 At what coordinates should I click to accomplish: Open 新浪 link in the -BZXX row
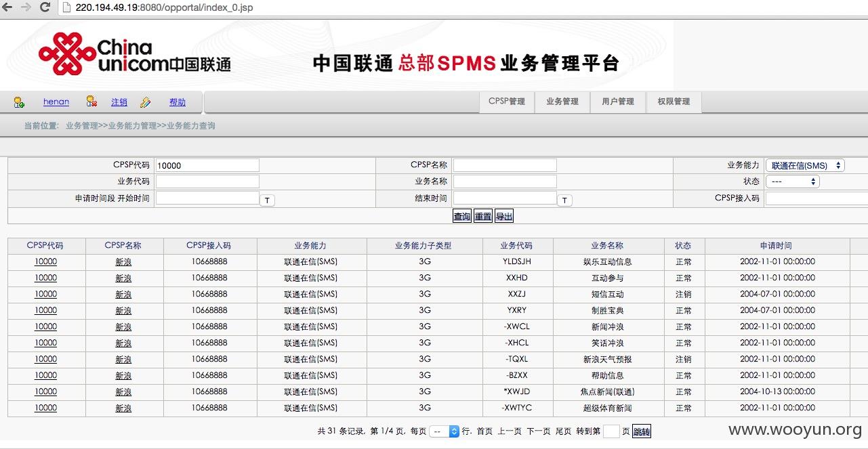[x=123, y=376]
